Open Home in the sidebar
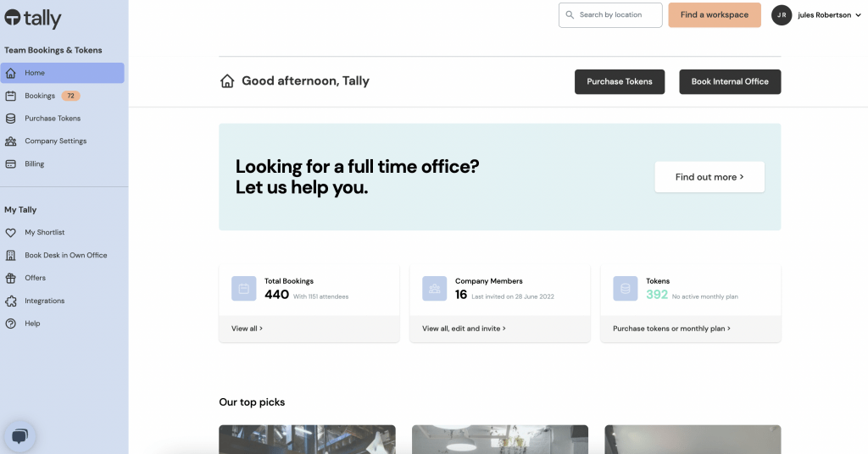The height and width of the screenshot is (454, 868). click(63, 73)
